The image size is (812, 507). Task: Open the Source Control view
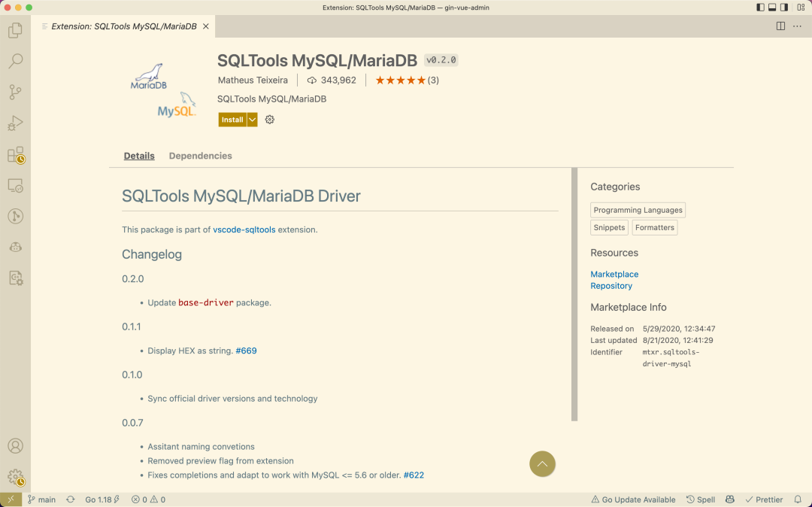click(x=15, y=93)
